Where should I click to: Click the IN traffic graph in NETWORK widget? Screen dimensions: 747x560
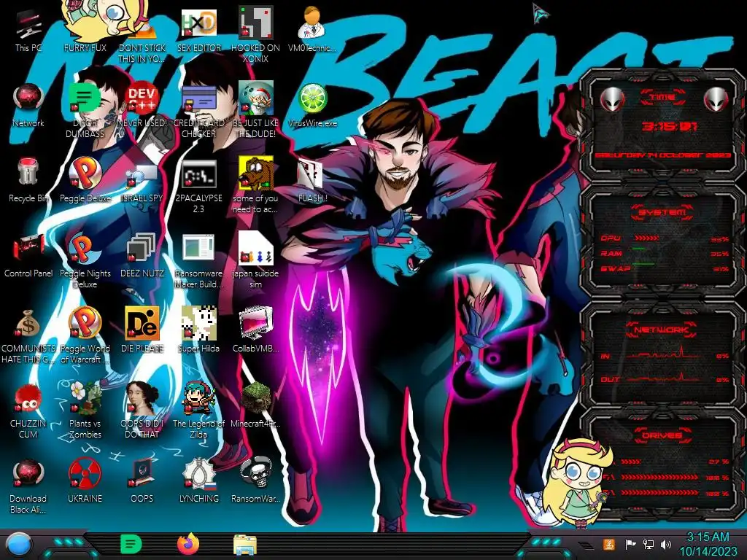point(663,354)
